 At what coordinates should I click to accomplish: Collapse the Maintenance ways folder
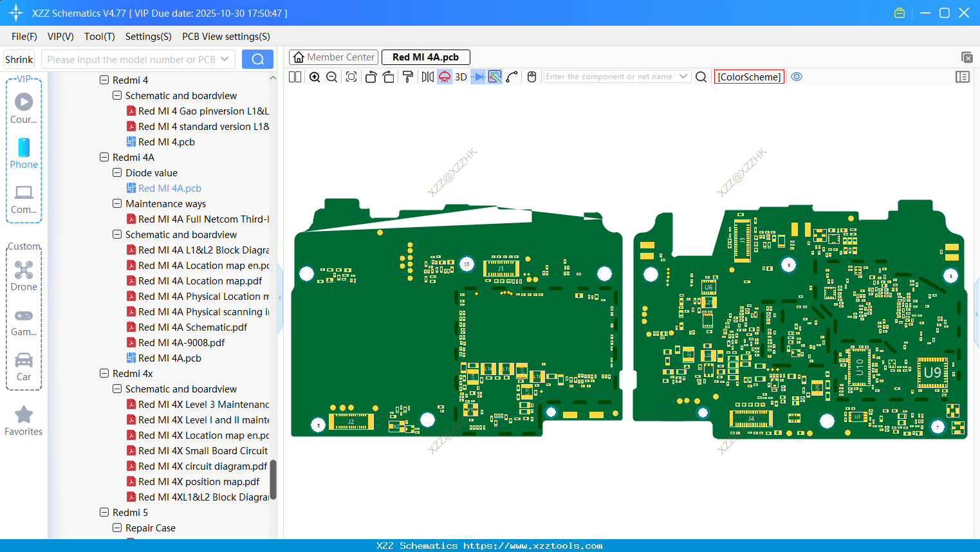tap(117, 204)
